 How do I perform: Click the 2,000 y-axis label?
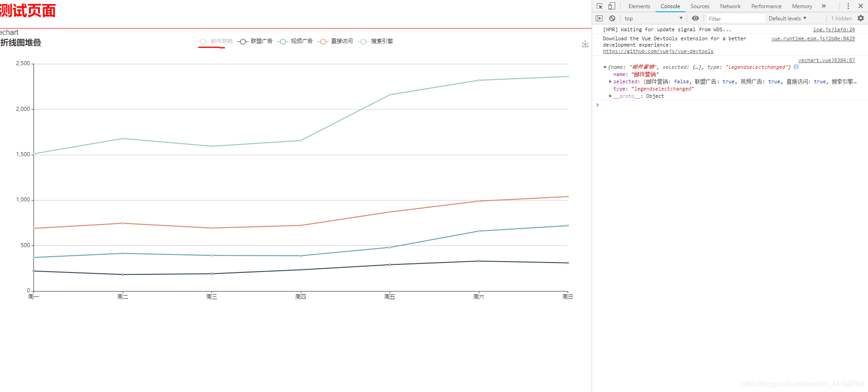(x=23, y=109)
